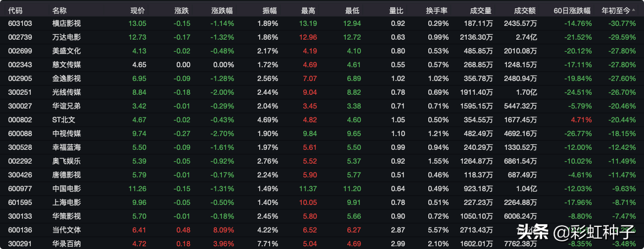The image size is (644, 249).
Task: Select stock 奥飞娱乐
Action: click(67, 161)
